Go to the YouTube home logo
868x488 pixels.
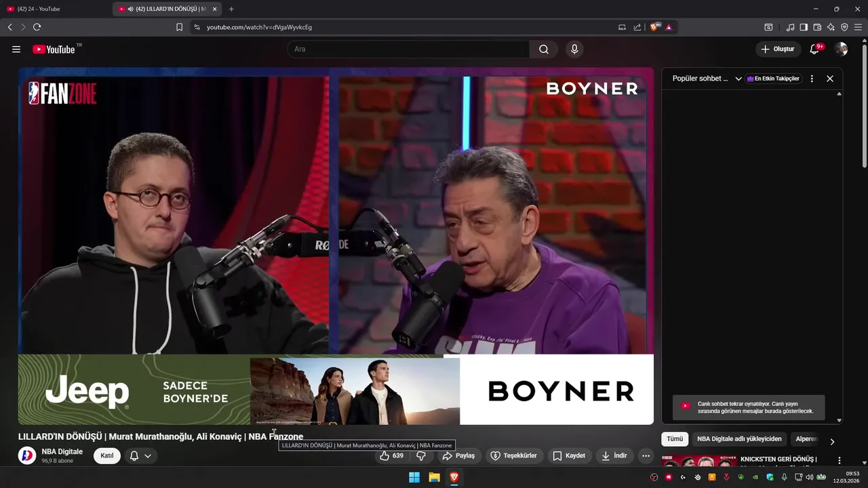(x=54, y=49)
